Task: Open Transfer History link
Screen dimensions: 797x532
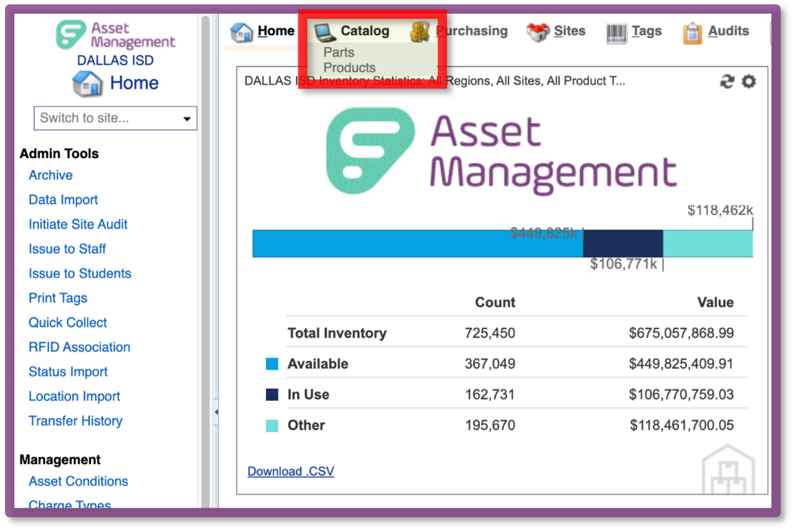Action: click(76, 421)
